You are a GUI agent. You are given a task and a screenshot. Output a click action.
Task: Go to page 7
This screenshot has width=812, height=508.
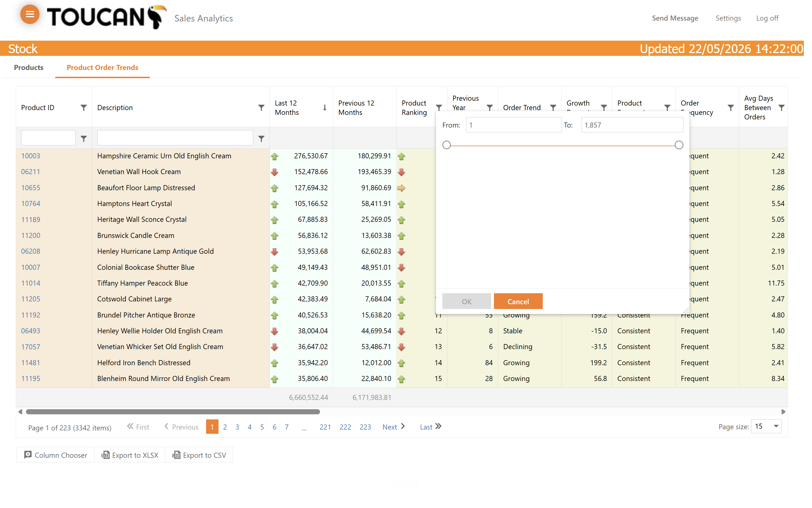tap(286, 427)
